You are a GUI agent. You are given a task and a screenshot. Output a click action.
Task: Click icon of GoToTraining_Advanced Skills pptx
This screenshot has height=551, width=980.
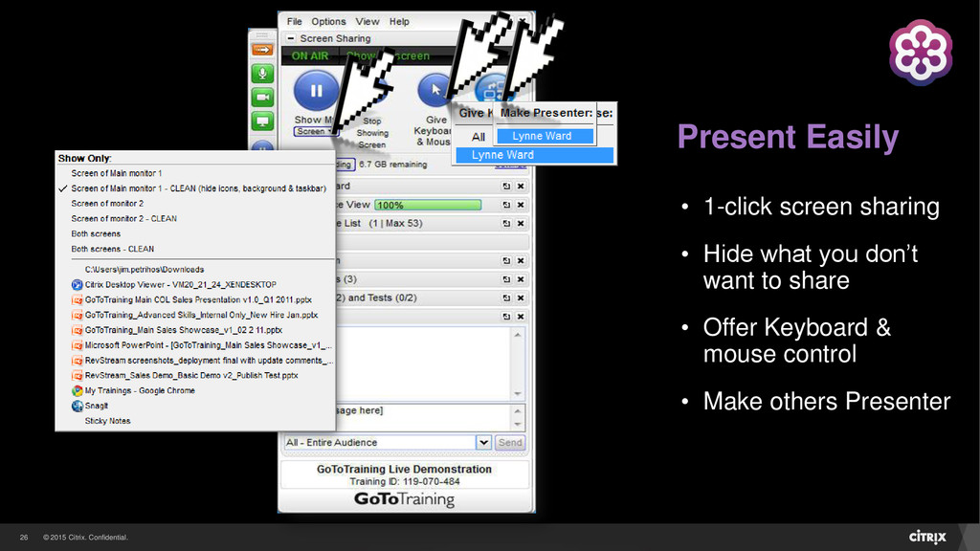click(77, 315)
